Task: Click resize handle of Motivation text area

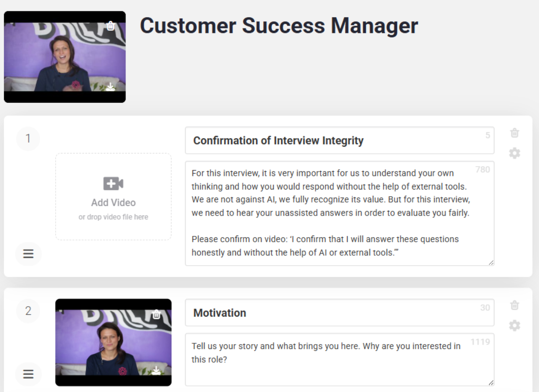Action: [491, 383]
